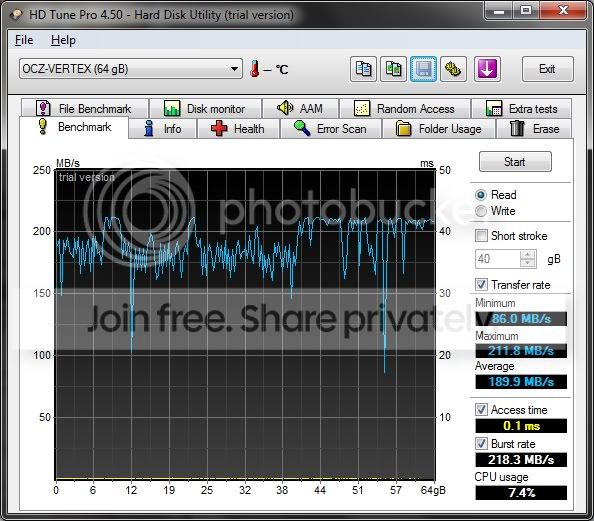Open the Health tab
This screenshot has height=521, width=594.
(238, 129)
